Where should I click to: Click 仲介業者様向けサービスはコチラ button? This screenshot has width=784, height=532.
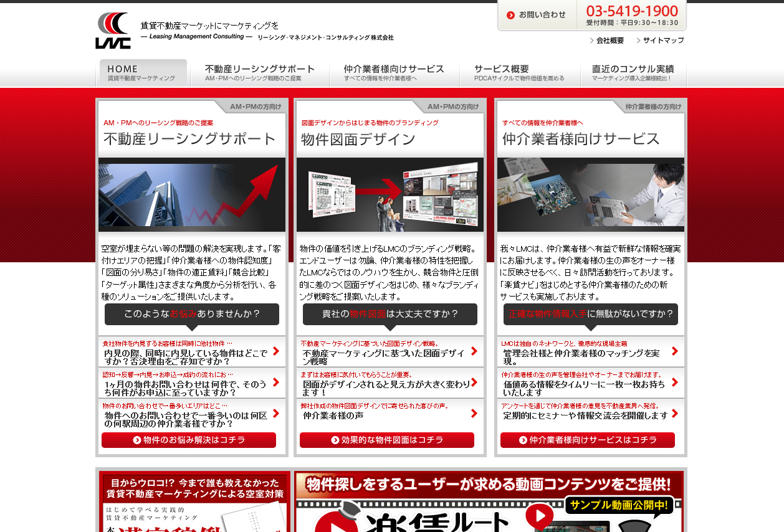pos(588,440)
